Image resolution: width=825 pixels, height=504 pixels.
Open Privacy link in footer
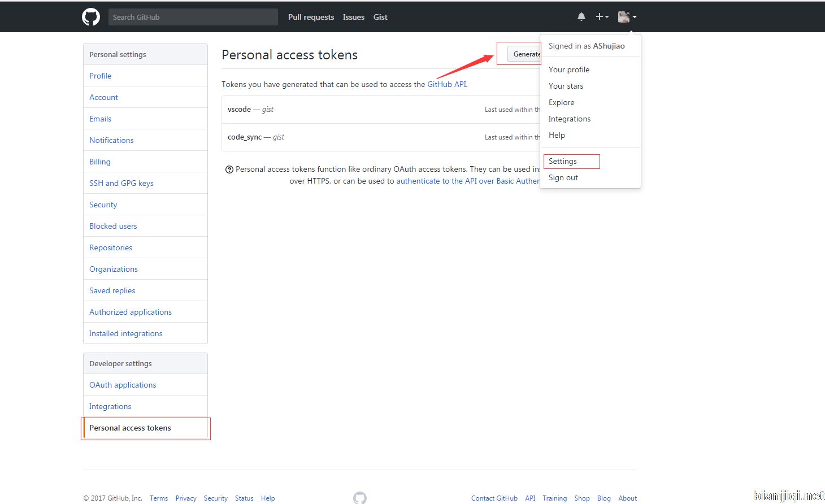coord(186,498)
